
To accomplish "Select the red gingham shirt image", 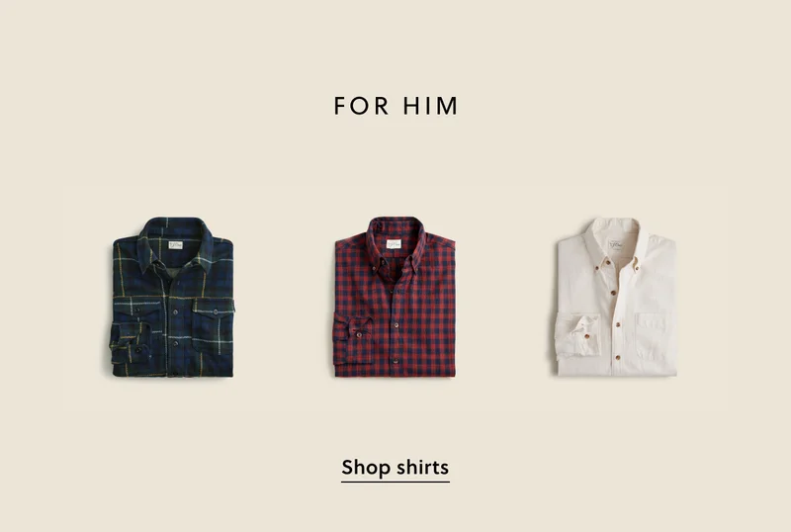I will click(x=395, y=297).
